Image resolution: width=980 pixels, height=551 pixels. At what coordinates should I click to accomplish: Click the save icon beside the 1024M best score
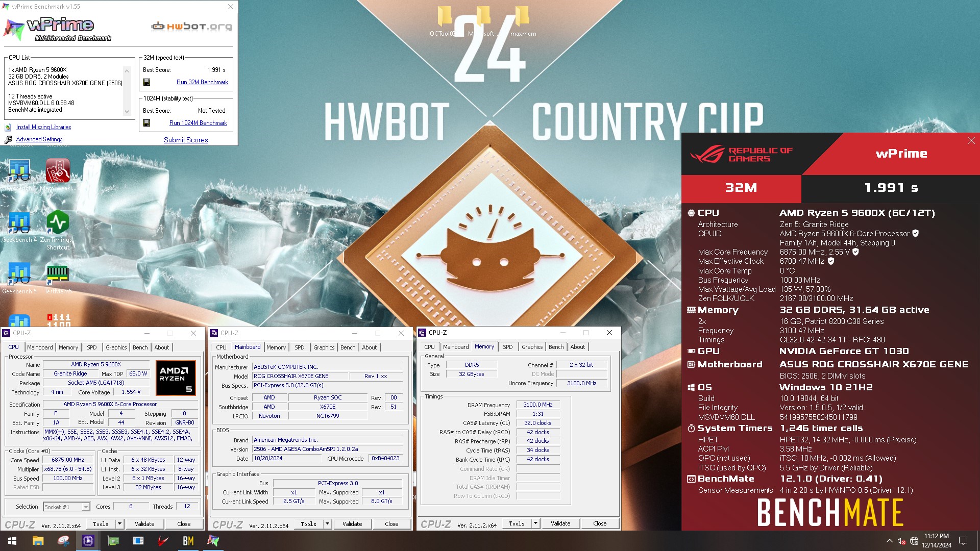(x=146, y=123)
